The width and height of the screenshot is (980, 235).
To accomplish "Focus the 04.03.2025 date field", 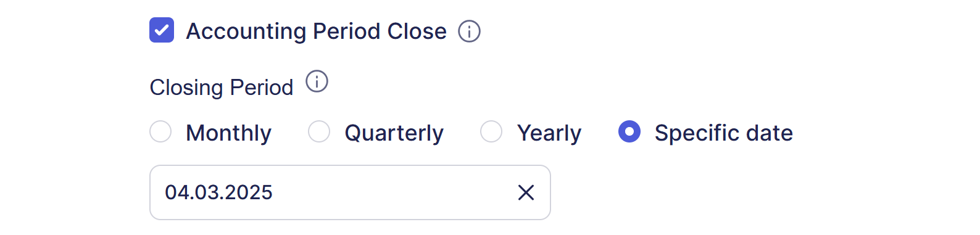I will point(350,192).
